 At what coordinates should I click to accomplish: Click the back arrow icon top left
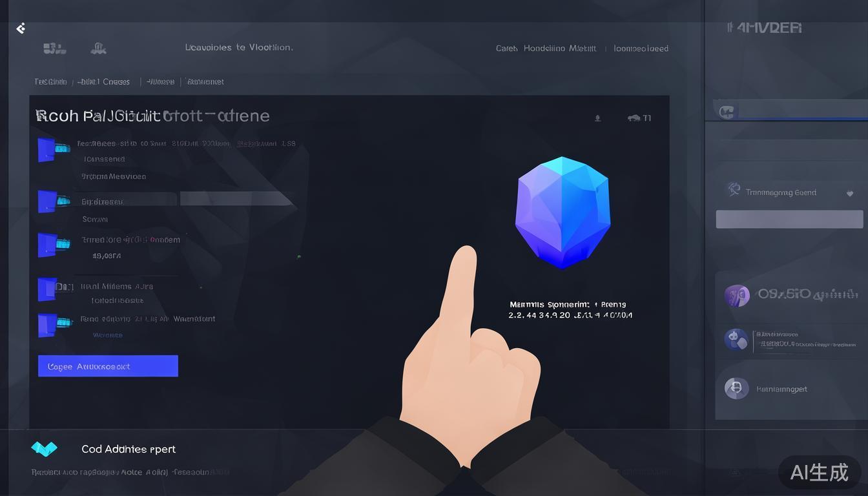(21, 28)
